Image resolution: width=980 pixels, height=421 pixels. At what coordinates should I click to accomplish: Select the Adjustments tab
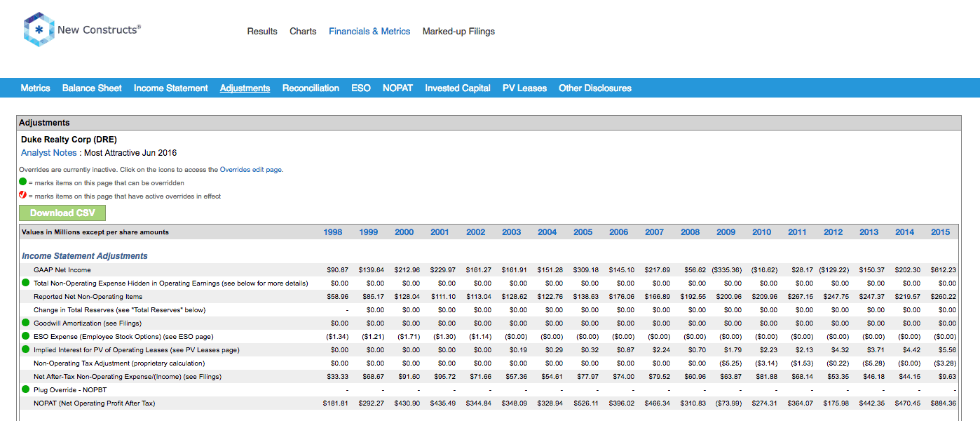(x=245, y=88)
